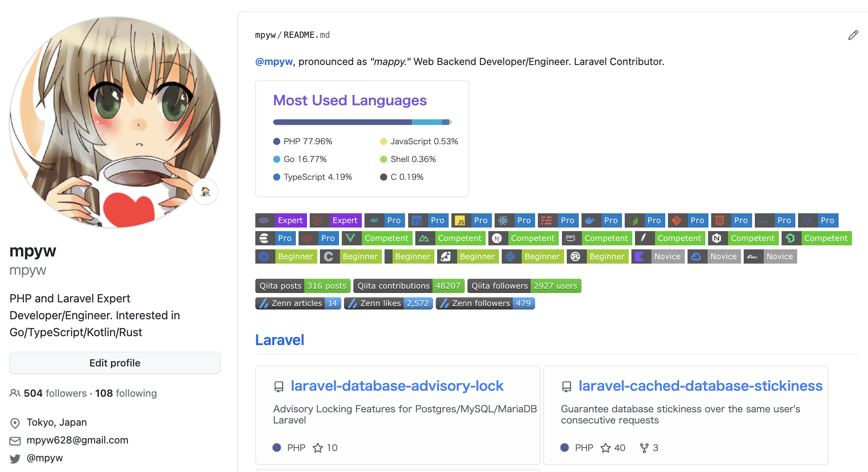Image resolution: width=868 pixels, height=472 pixels.
Task: Click the 40 stars count on cached-database-stickiness
Action: pyautogui.click(x=620, y=448)
